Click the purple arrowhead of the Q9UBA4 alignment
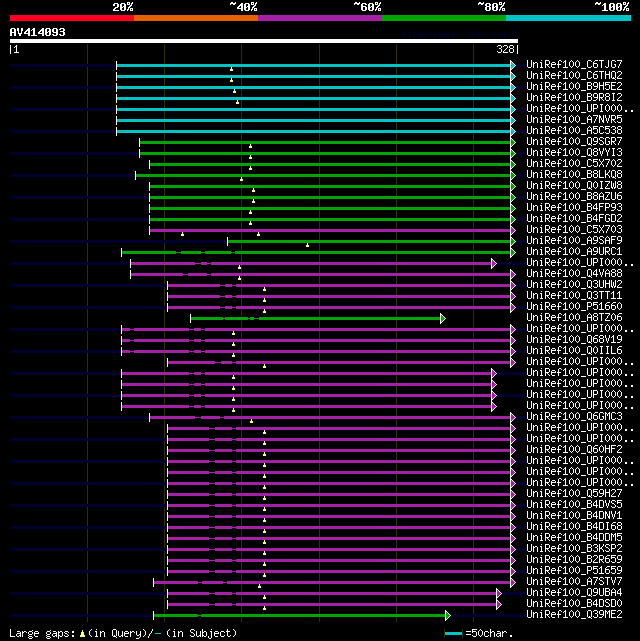Viewport: 640px width, 641px height. [499, 593]
